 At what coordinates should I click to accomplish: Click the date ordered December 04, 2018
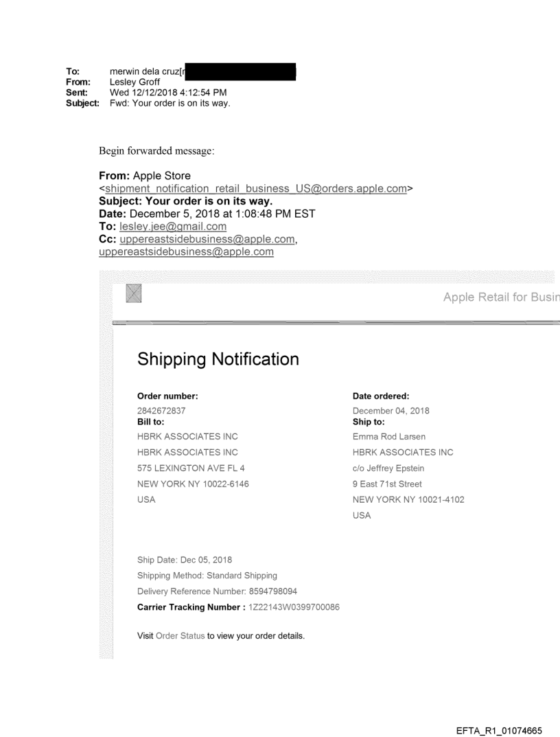[x=390, y=411]
